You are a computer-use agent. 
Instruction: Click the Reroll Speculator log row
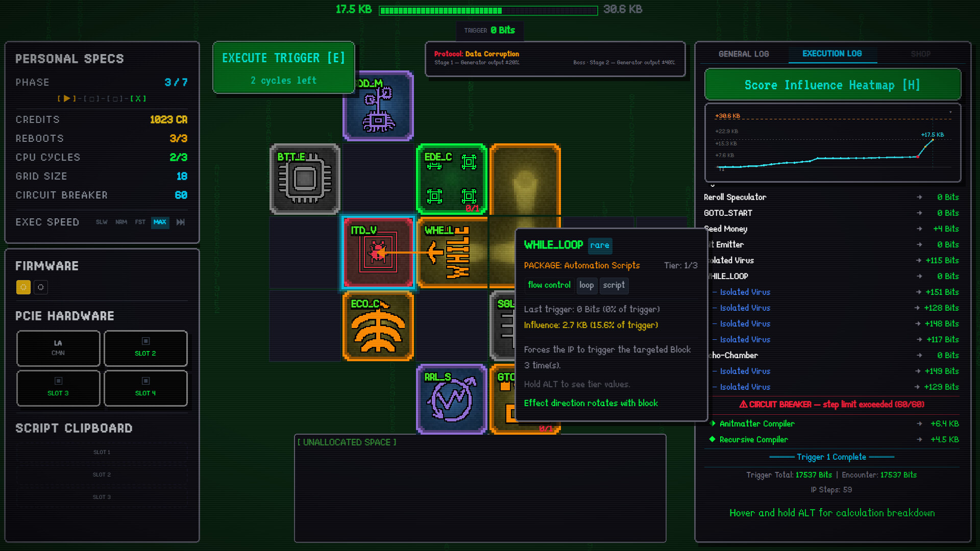point(832,197)
